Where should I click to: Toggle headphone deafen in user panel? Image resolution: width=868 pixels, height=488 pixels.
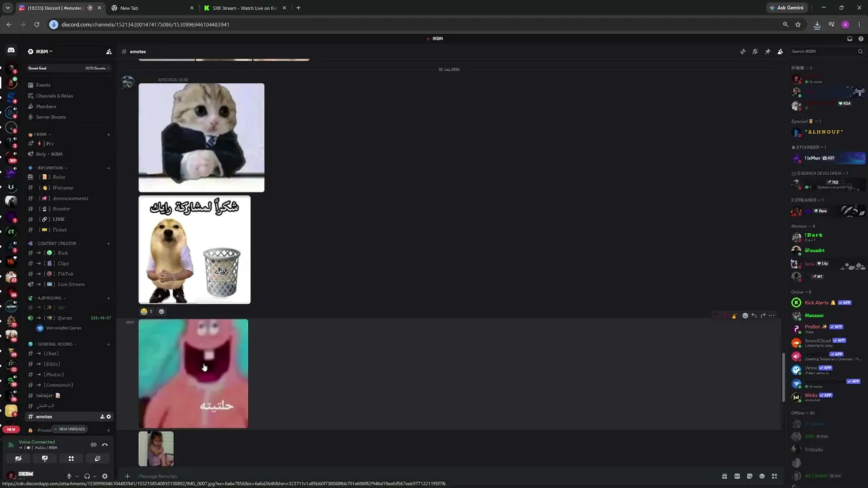pyautogui.click(x=87, y=476)
